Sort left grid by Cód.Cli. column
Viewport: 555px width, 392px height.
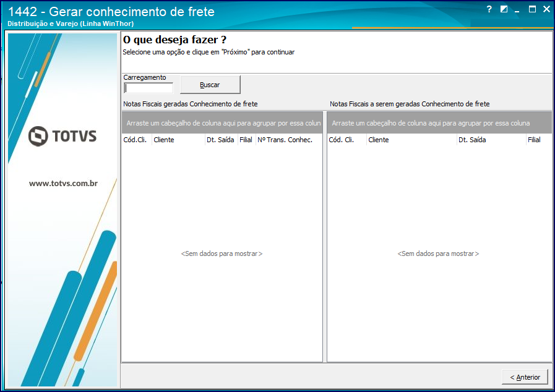137,140
